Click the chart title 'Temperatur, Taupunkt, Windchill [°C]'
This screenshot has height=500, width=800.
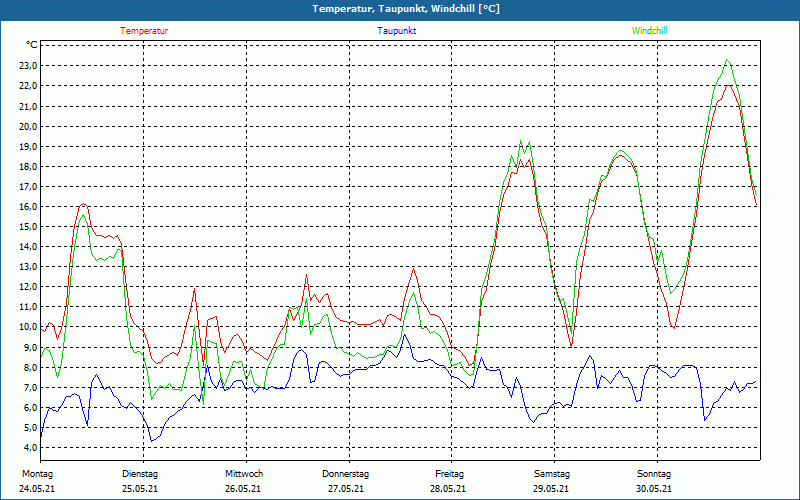406,9
